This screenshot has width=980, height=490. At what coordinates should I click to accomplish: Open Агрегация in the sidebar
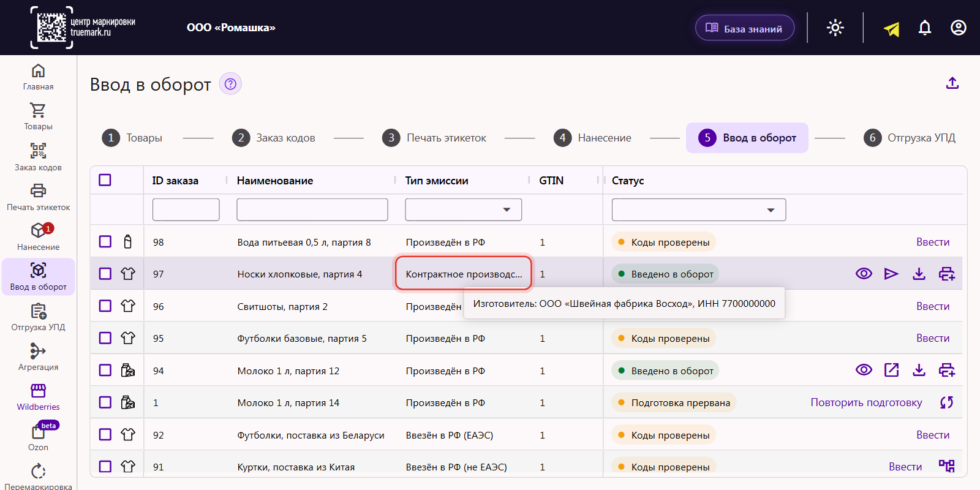click(38, 357)
